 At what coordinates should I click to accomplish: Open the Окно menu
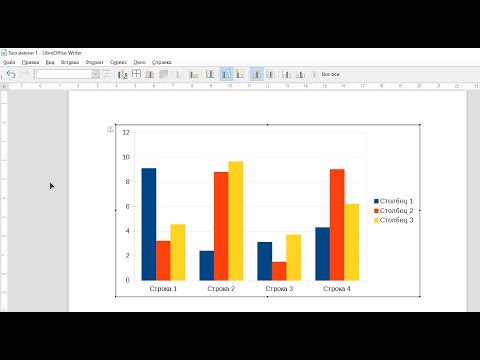click(x=139, y=62)
